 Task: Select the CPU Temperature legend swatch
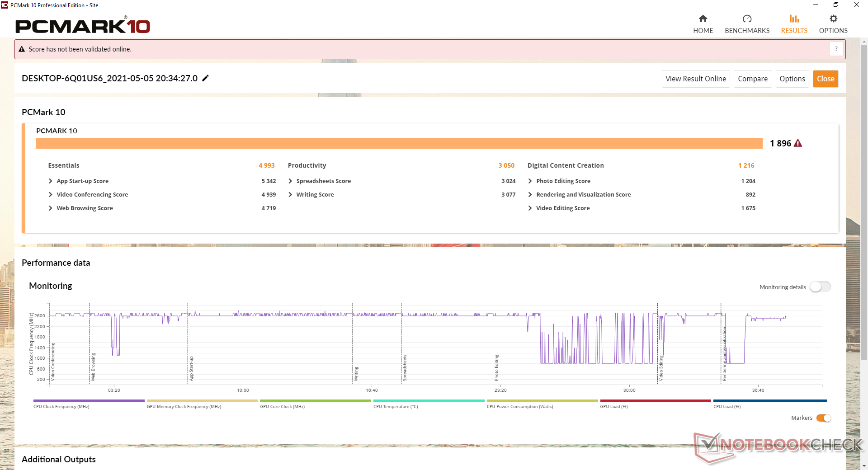click(429, 400)
